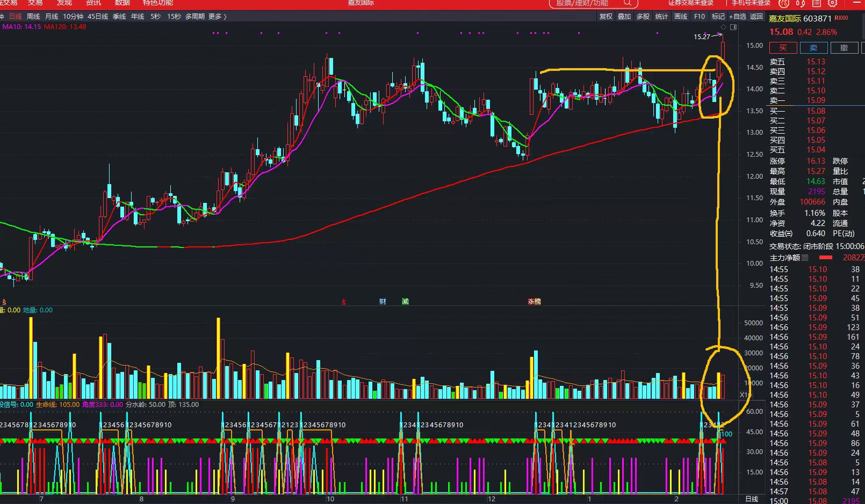Image resolution: width=865 pixels, height=504 pixels.
Task: Switch to 周线 weekly chart
Action: pos(33,17)
